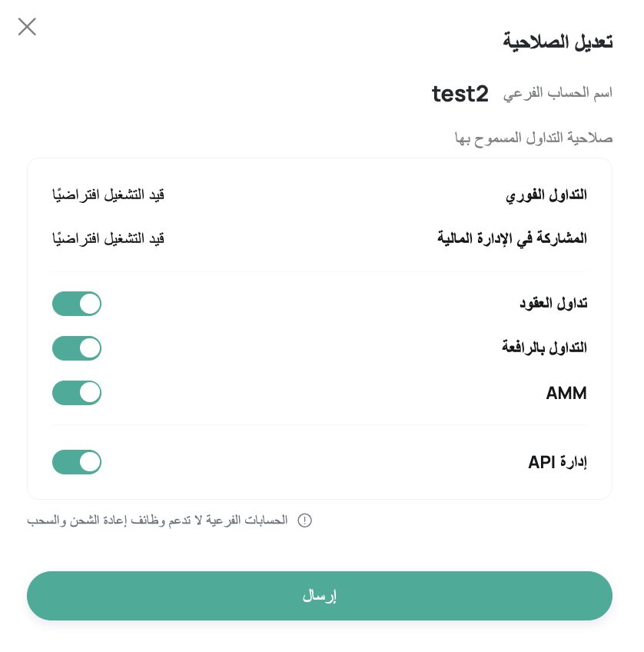The width and height of the screenshot is (644, 652).
Task: Click the sub-accounts recharge and withdrawal notice
Action: (158, 521)
